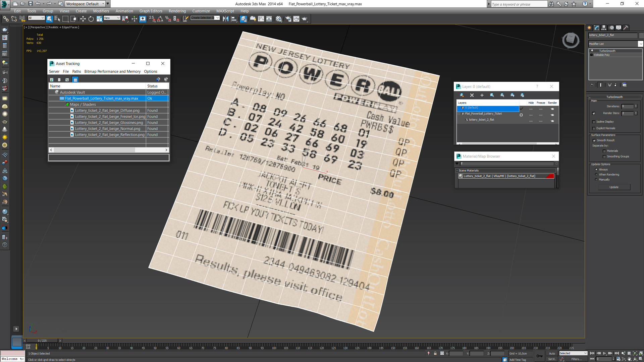Collapse the TurboSmooth rollout header
The width and height of the screenshot is (644, 362).
(x=614, y=97)
